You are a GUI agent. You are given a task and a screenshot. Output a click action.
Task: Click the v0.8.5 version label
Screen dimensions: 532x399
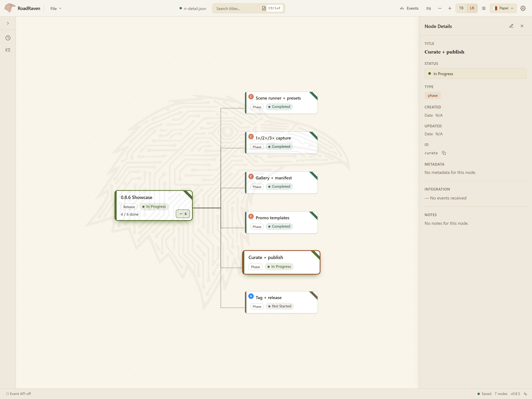point(515,394)
